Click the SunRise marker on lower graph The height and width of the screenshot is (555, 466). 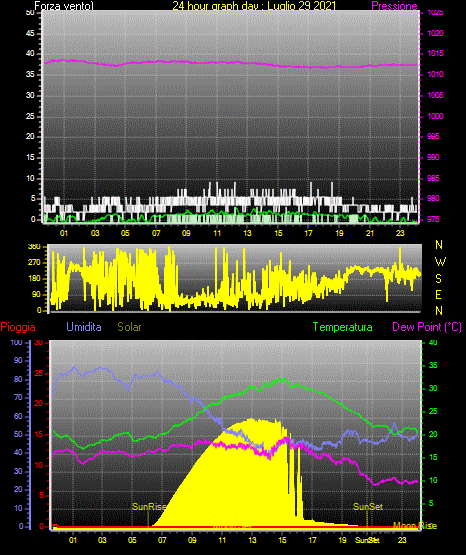tap(149, 507)
